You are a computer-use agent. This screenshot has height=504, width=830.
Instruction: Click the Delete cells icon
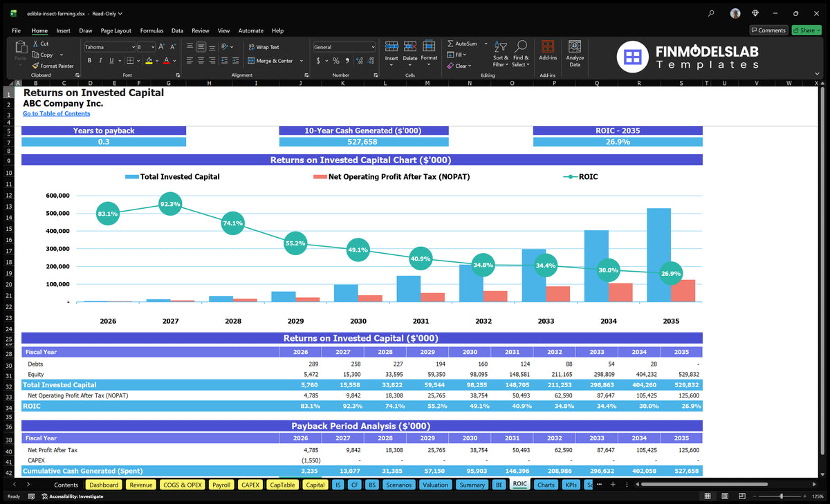pos(410,46)
